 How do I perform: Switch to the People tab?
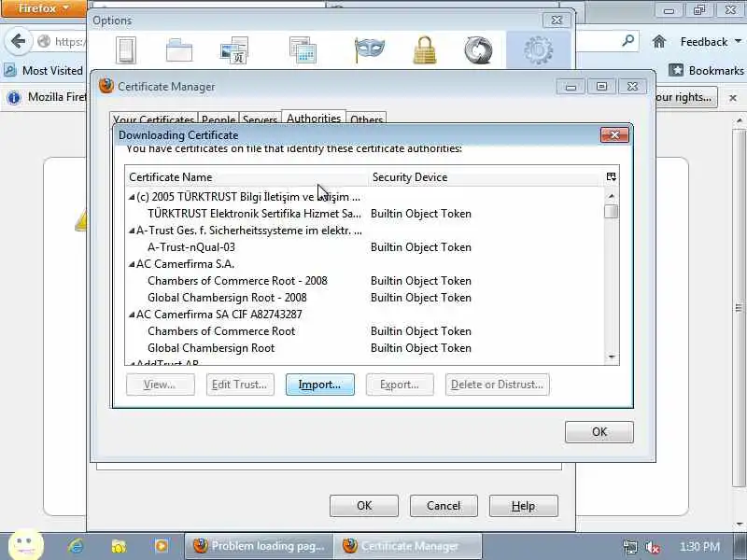218,119
